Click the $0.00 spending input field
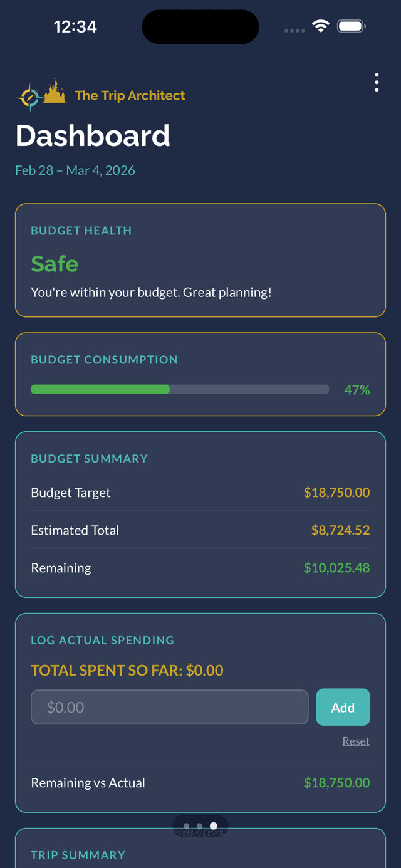The image size is (401, 868). pyautogui.click(x=169, y=706)
